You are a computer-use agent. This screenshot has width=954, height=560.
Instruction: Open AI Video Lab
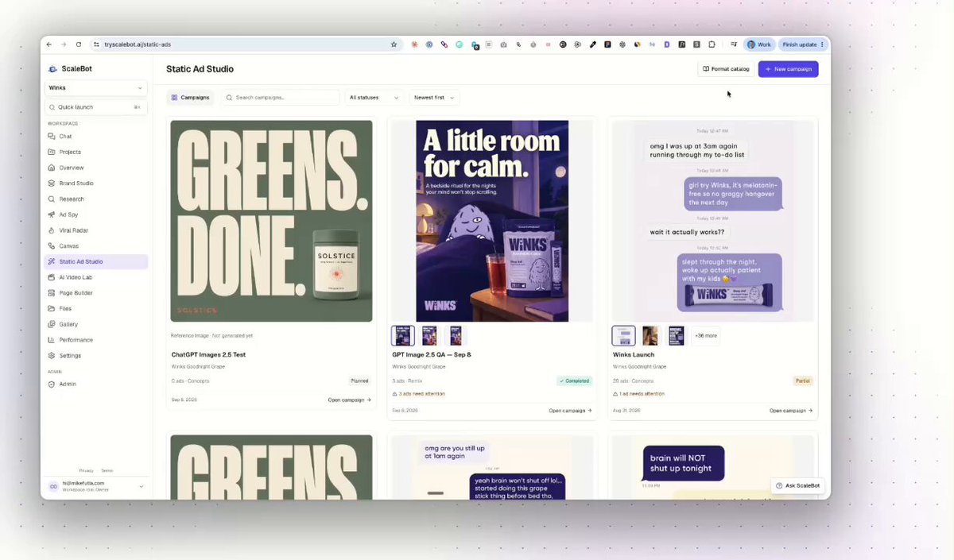(x=76, y=277)
